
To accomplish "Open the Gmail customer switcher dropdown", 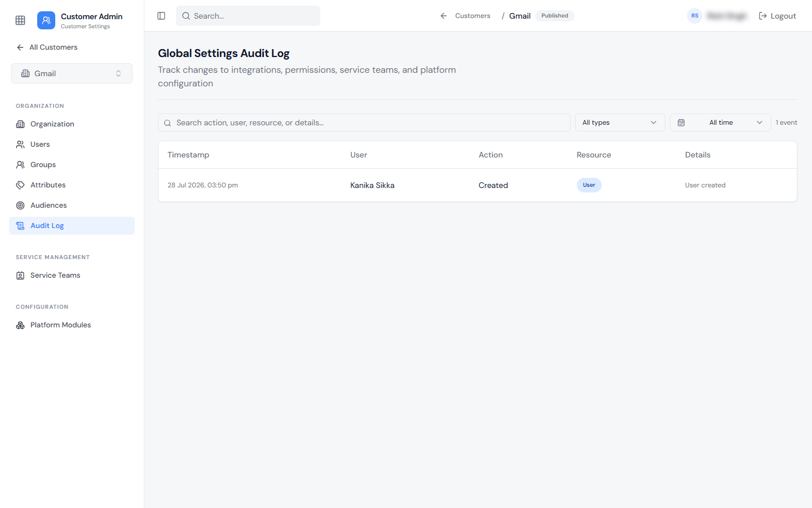I will click(x=72, y=73).
